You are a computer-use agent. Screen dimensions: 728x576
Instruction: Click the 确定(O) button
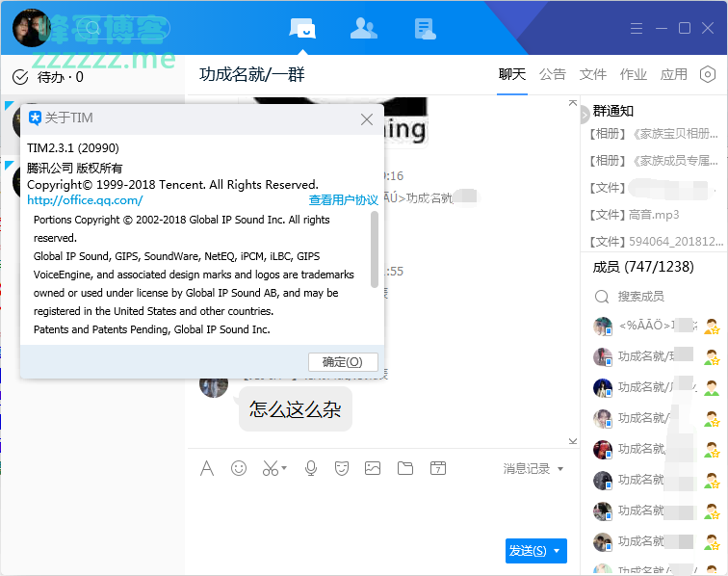pyautogui.click(x=343, y=362)
